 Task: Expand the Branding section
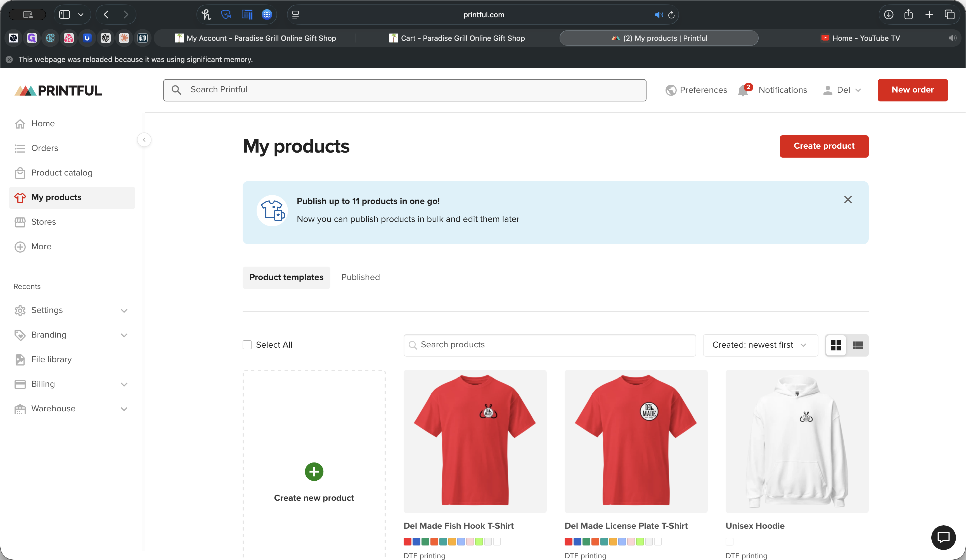point(124,334)
